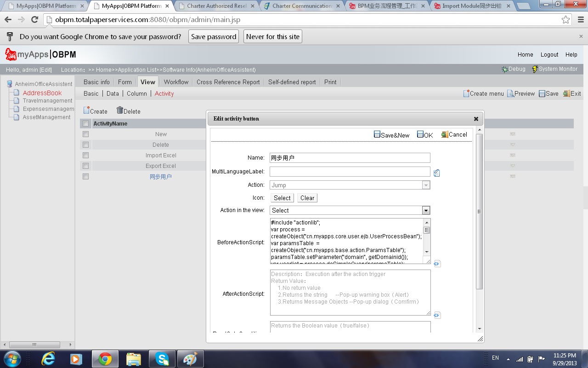Click the Save&New icon in the dialog

tap(377, 135)
